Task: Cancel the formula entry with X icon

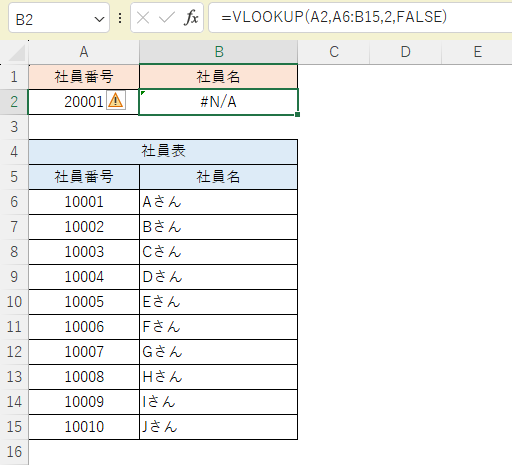Action: [x=143, y=18]
